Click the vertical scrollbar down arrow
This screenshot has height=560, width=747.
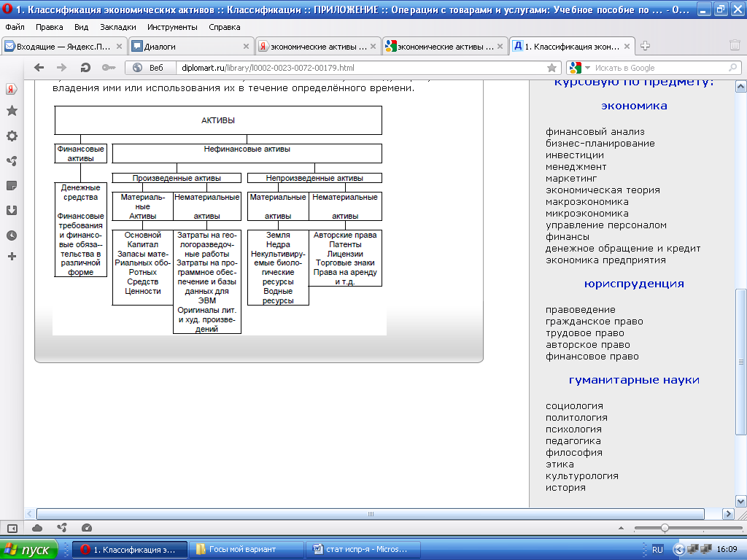click(x=741, y=501)
